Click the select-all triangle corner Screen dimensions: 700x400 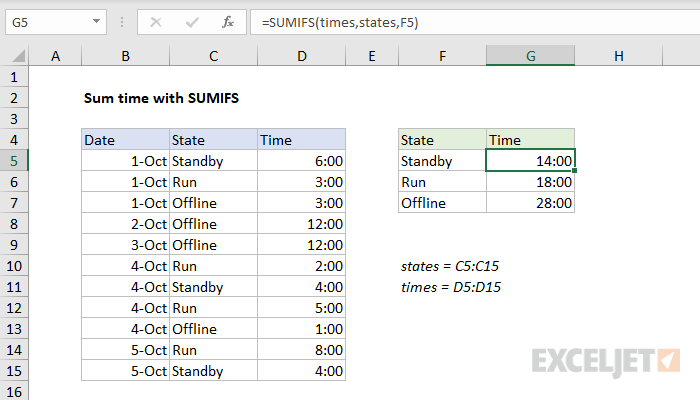pos(18,56)
